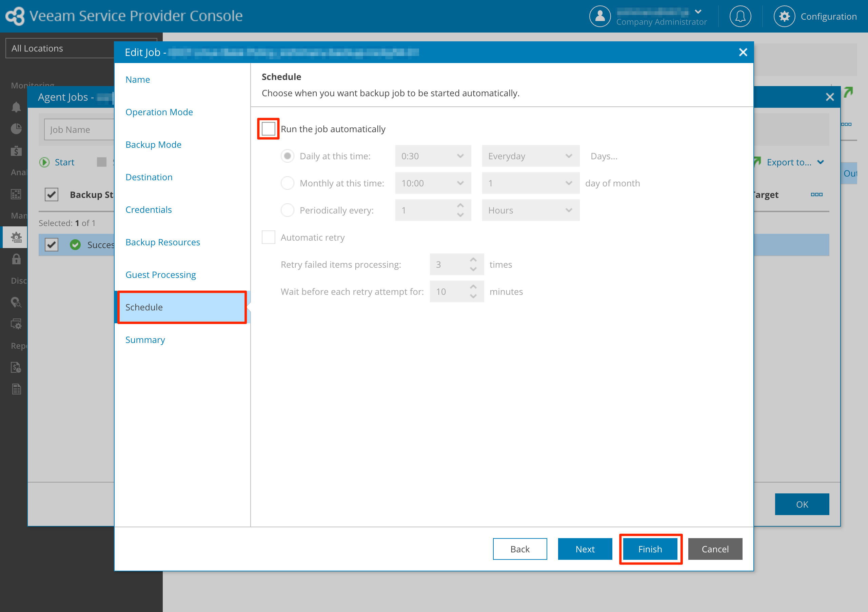Go to the Summary step
The width and height of the screenshot is (868, 612).
pyautogui.click(x=145, y=340)
